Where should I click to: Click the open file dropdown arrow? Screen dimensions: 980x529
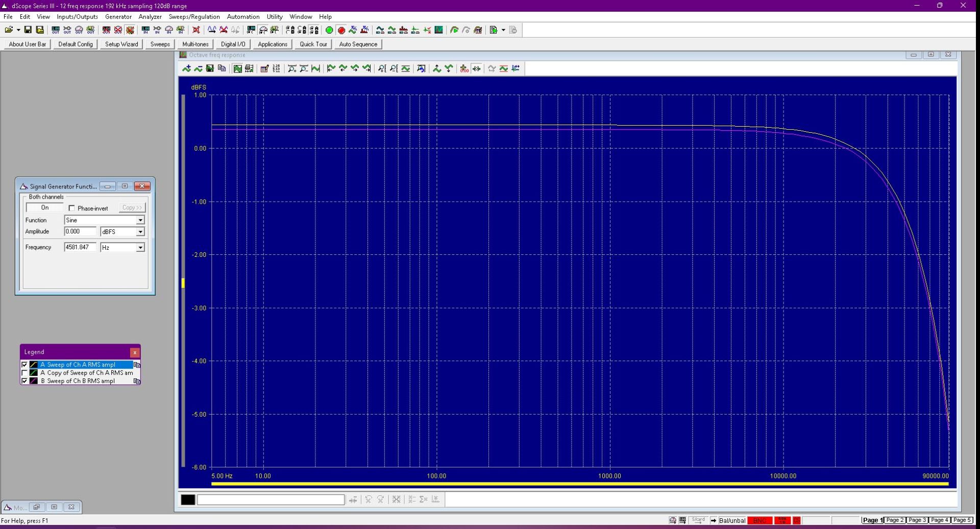coord(18,30)
